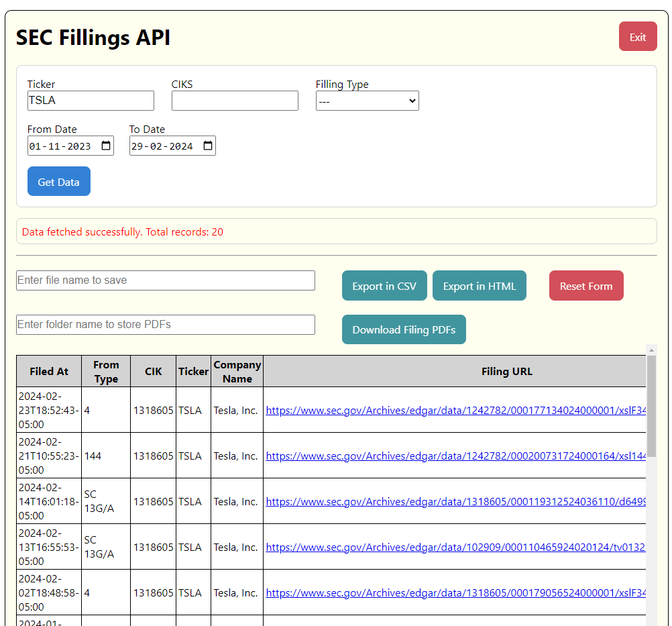Viewport: 672px width, 626px height.
Task: Focus the Ticker input field
Action: [91, 101]
